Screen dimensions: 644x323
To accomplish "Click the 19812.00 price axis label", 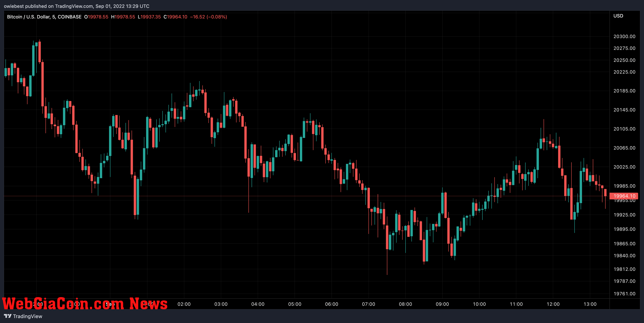I will pos(624,269).
